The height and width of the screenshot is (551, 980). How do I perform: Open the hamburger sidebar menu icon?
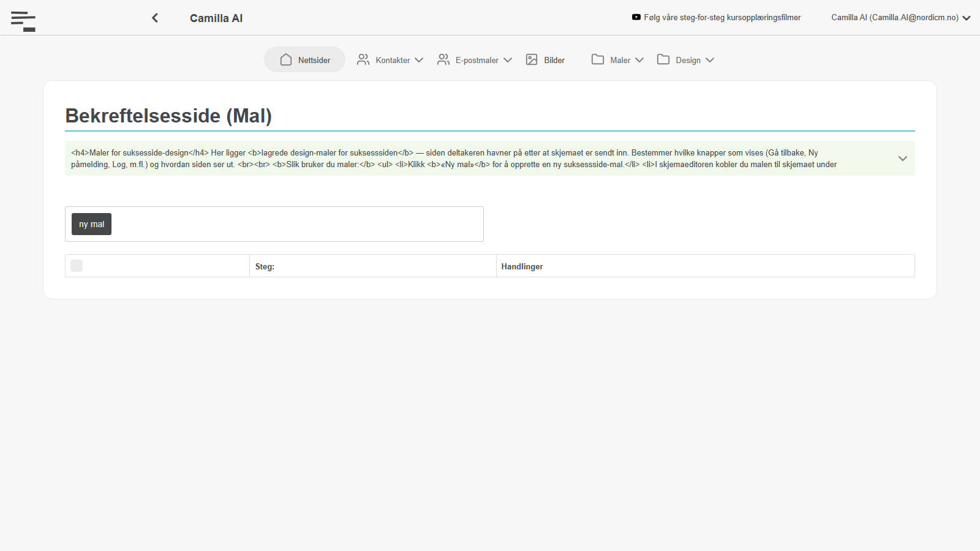[x=23, y=21]
